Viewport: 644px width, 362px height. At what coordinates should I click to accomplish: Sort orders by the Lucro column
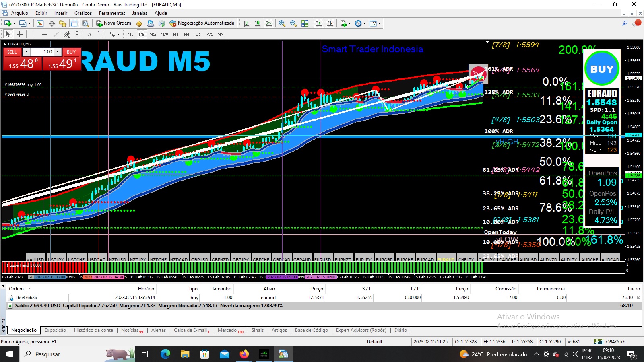(634, 289)
